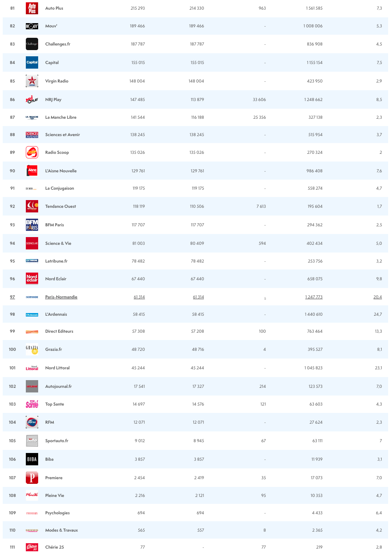This screenshot has width=392, height=559.
Task: Click the underlined 1 247 773 value
Action: click(x=314, y=297)
